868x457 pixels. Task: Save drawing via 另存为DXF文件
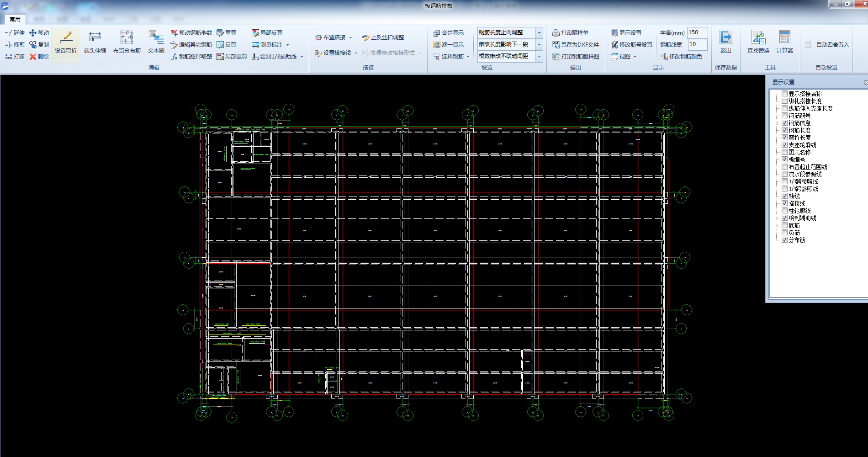[576, 45]
